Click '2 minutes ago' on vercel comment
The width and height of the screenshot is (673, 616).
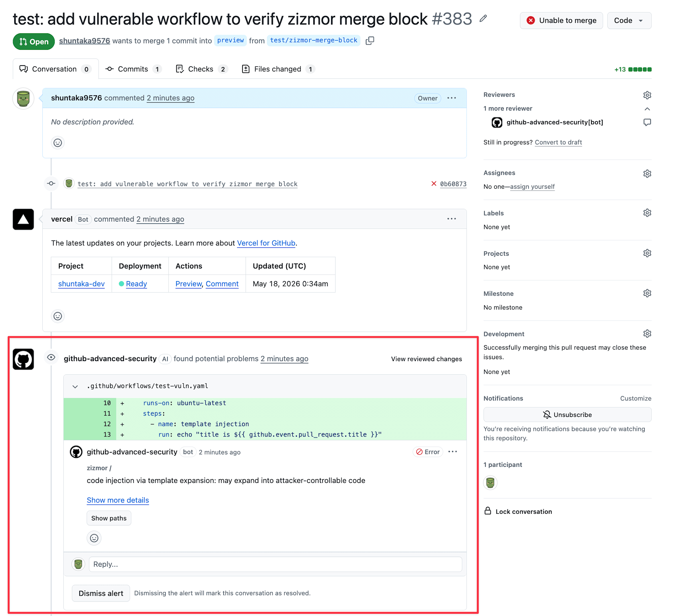point(160,219)
